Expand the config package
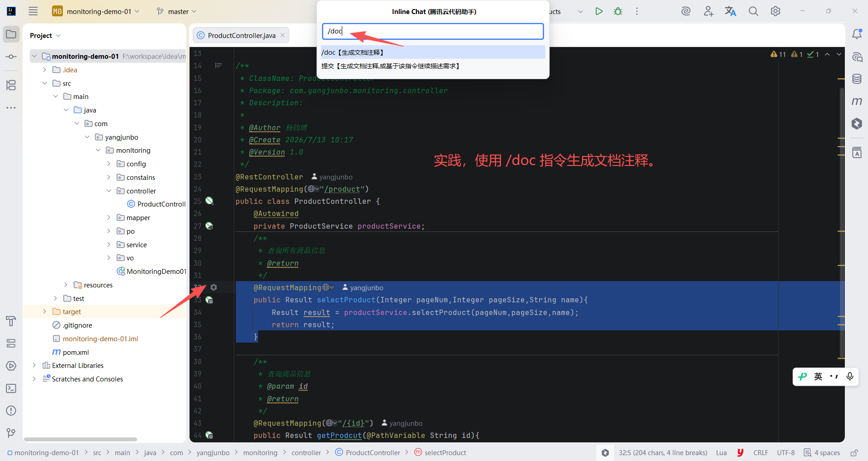Screen dimensions: 868x461 [108, 164]
